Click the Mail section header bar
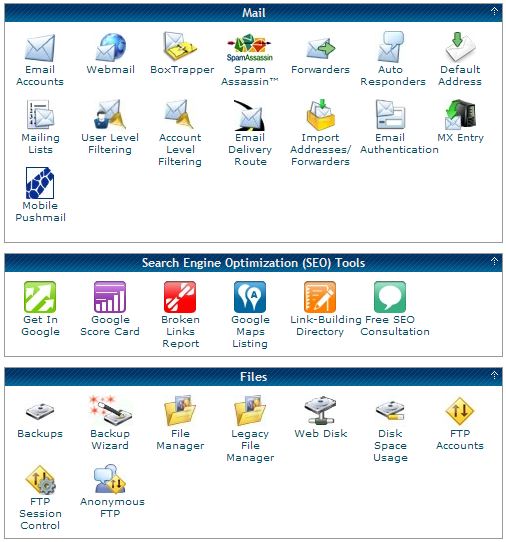The image size is (506, 542). [x=253, y=13]
